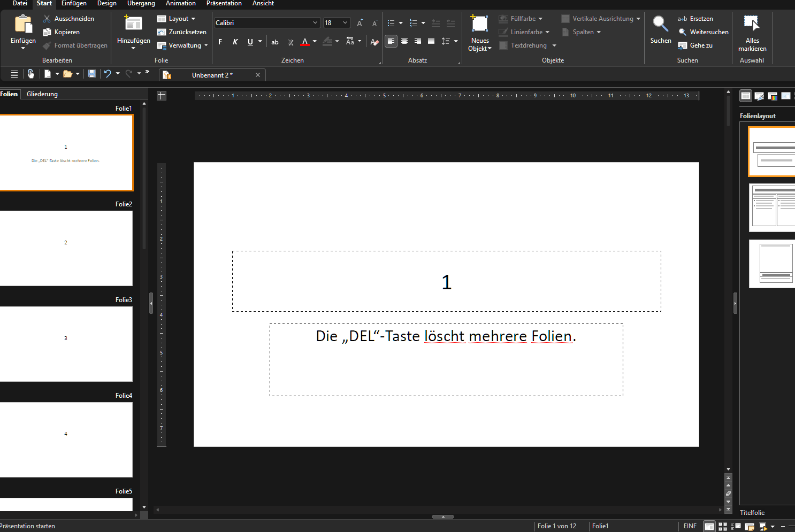Expand the undo history dropdown arrow
The height and width of the screenshot is (532, 795).
pos(118,74)
